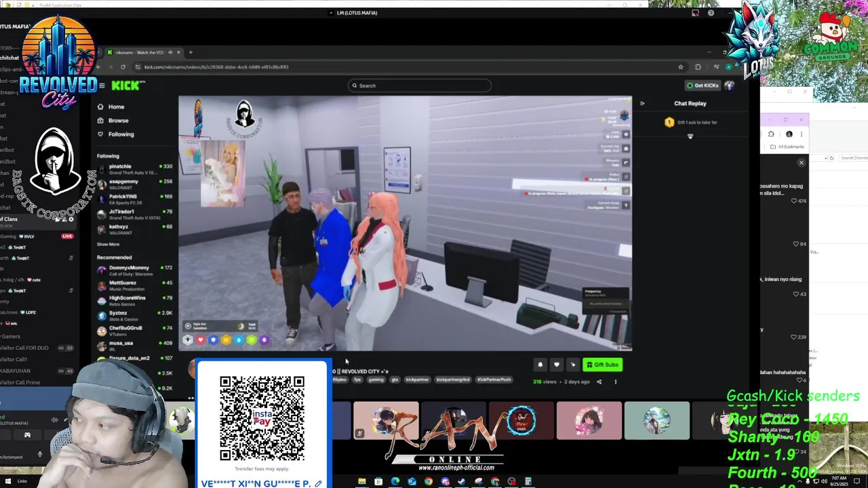Like the comment with 239 hearts

pos(794,337)
